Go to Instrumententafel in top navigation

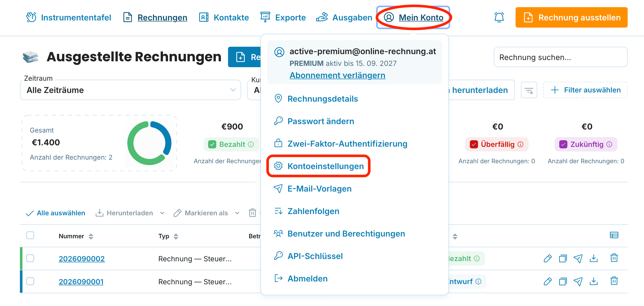tap(68, 17)
